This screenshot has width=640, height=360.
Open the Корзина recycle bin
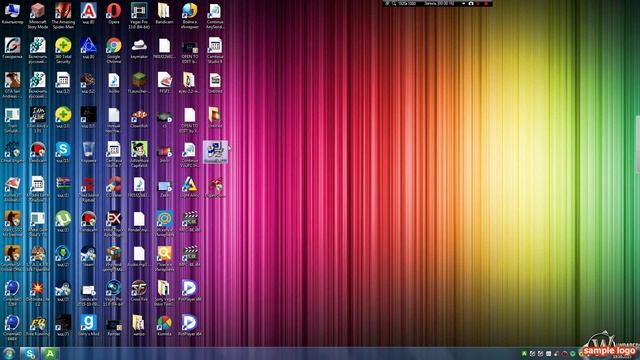click(x=88, y=152)
